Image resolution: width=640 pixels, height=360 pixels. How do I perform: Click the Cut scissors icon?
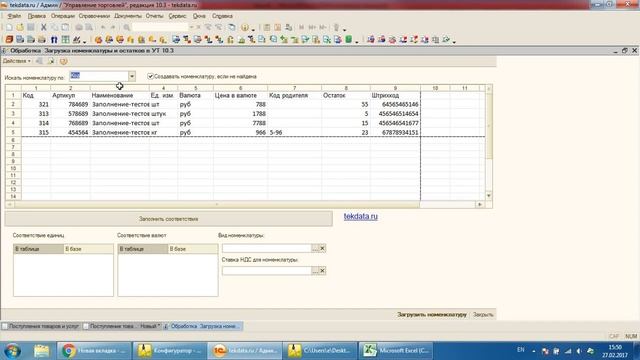click(43, 27)
